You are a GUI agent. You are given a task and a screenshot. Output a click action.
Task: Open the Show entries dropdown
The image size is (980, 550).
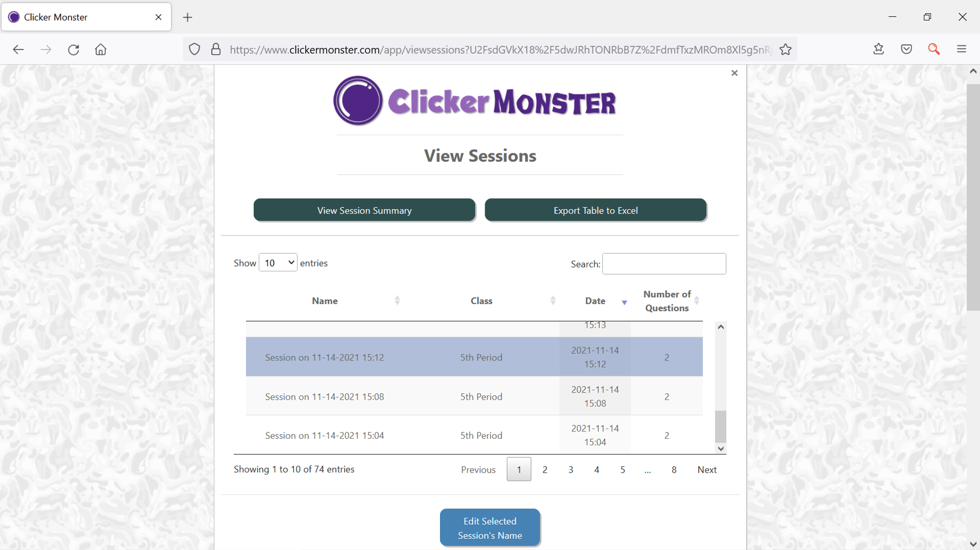pyautogui.click(x=278, y=263)
